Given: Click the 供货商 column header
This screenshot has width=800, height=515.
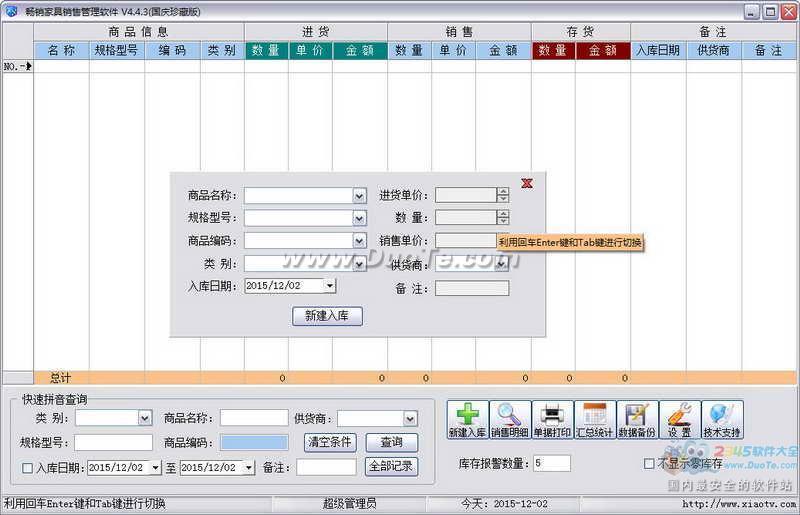Looking at the screenshot, I should click(x=714, y=51).
